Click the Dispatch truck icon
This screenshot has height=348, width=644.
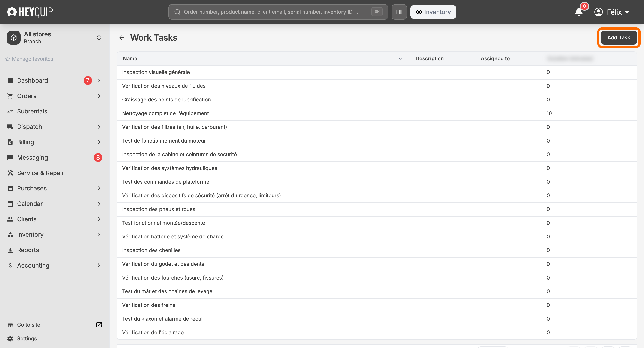(10, 127)
